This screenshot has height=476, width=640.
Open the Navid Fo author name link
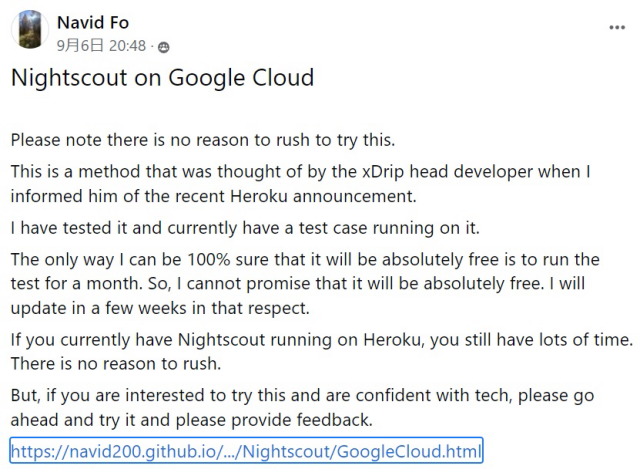click(x=91, y=20)
